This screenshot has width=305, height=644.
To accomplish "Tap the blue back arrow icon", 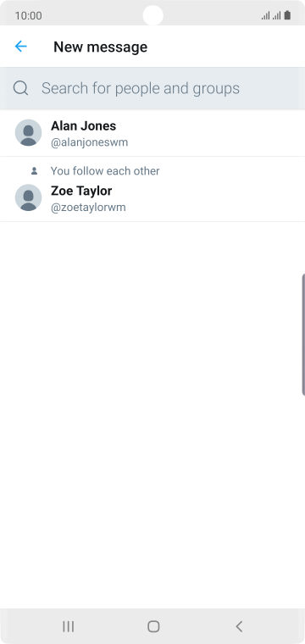I will (20, 47).
